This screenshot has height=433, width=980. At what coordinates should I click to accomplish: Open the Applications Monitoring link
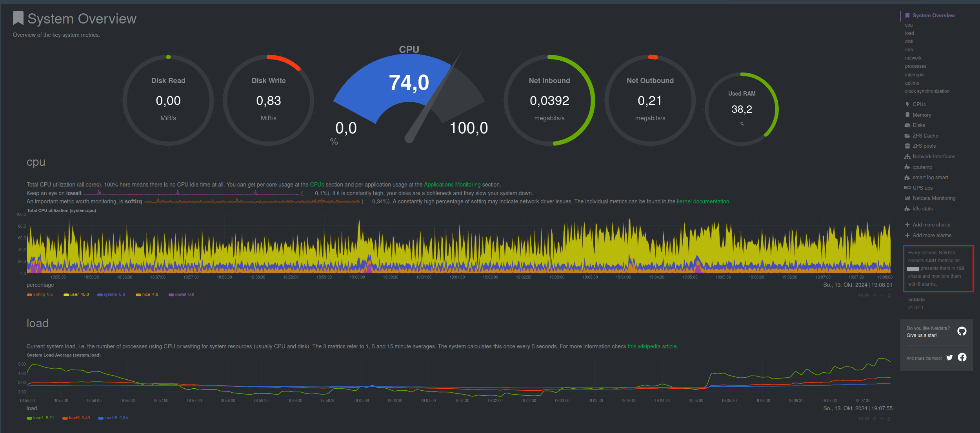point(452,185)
